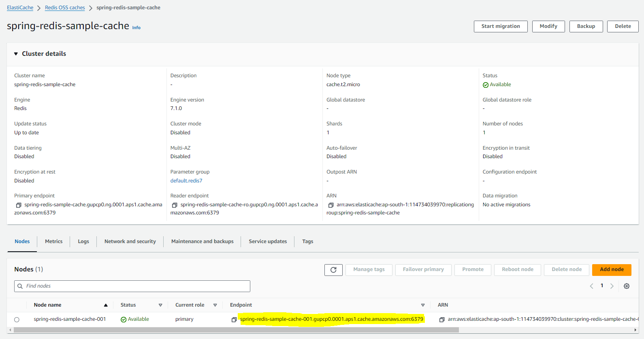This screenshot has height=339, width=644.
Task: Collapse the Cluster details section
Action: [16, 54]
